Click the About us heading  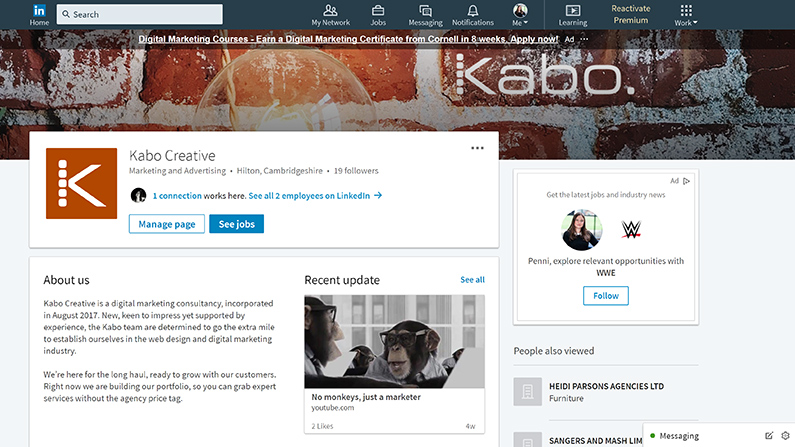(66, 280)
